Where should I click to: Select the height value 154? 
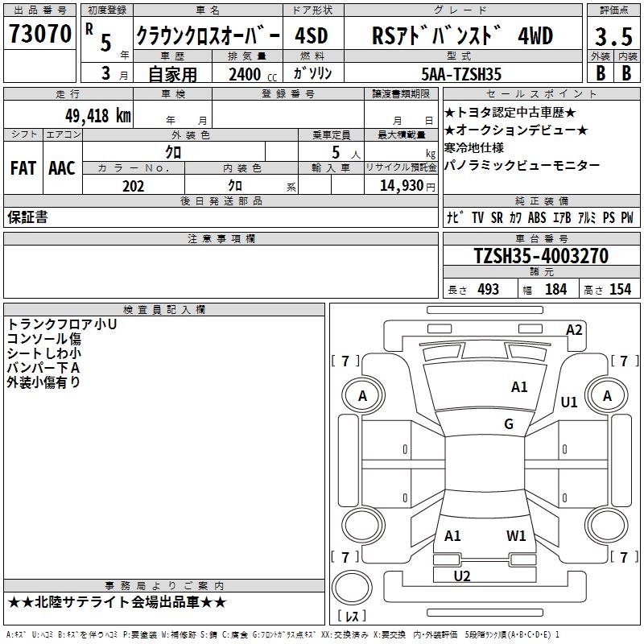point(620,289)
